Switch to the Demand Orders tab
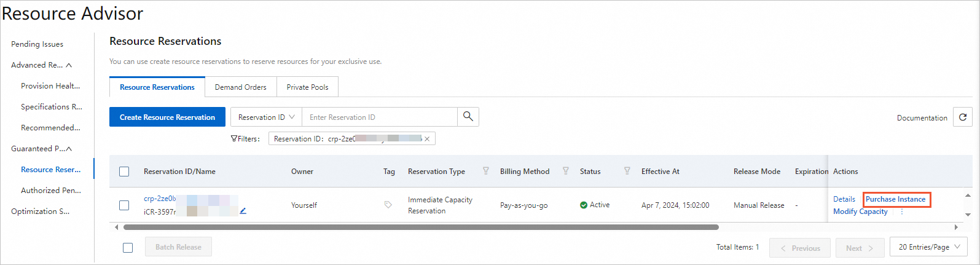Viewport: 980px width, 265px height. (241, 87)
